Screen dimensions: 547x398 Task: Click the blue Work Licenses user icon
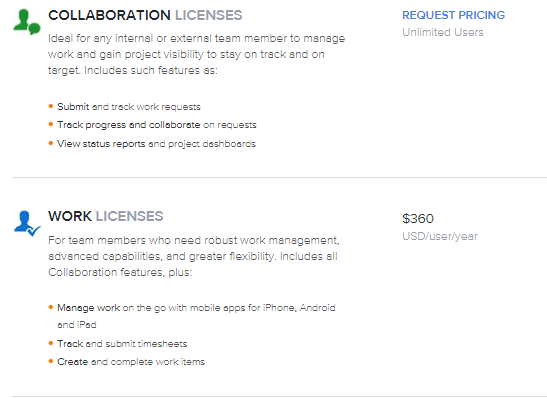27,223
